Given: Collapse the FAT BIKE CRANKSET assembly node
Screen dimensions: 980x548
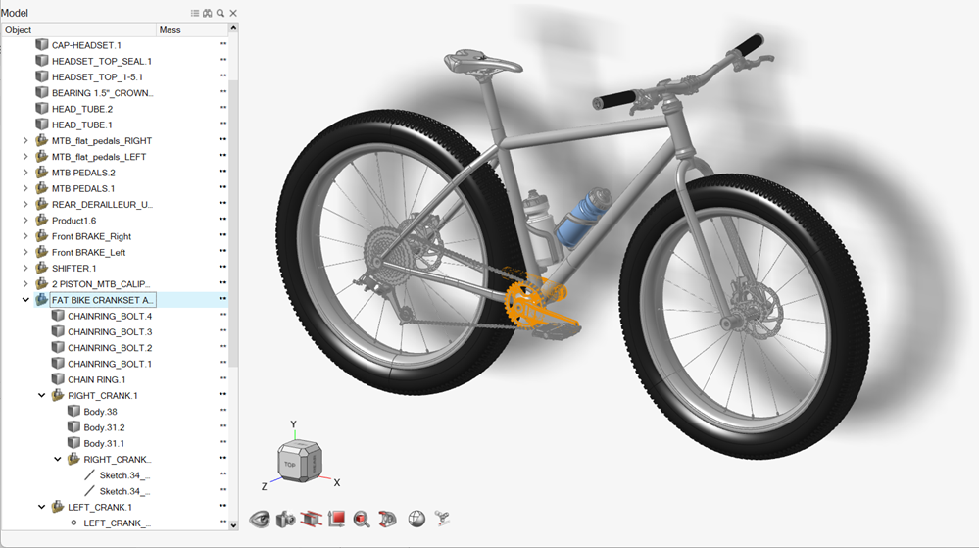Looking at the screenshot, I should pos(25,300).
